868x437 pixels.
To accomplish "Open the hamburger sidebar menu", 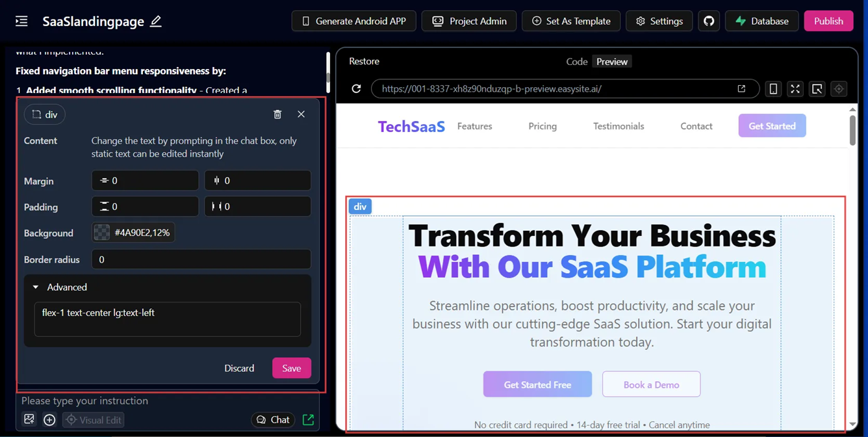I will pos(21,21).
